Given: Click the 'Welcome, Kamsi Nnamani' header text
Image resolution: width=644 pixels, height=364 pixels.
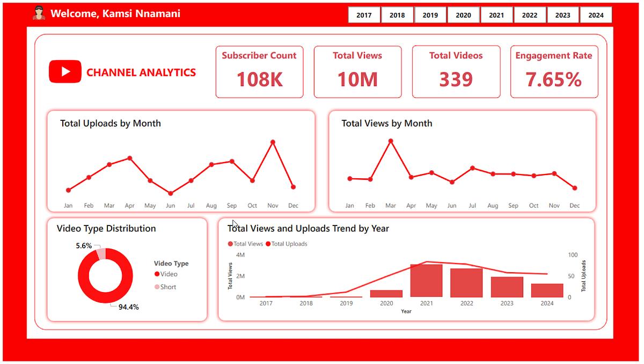Looking at the screenshot, I should [115, 13].
